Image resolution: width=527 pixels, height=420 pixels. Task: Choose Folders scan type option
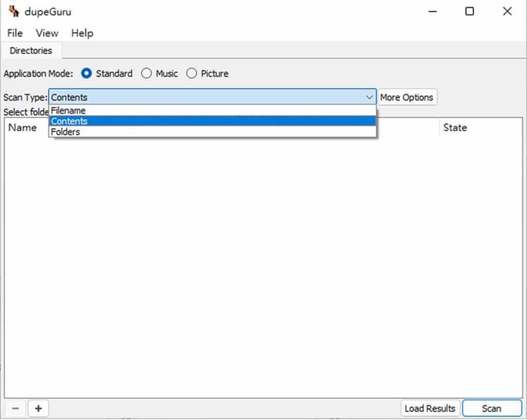(x=212, y=132)
